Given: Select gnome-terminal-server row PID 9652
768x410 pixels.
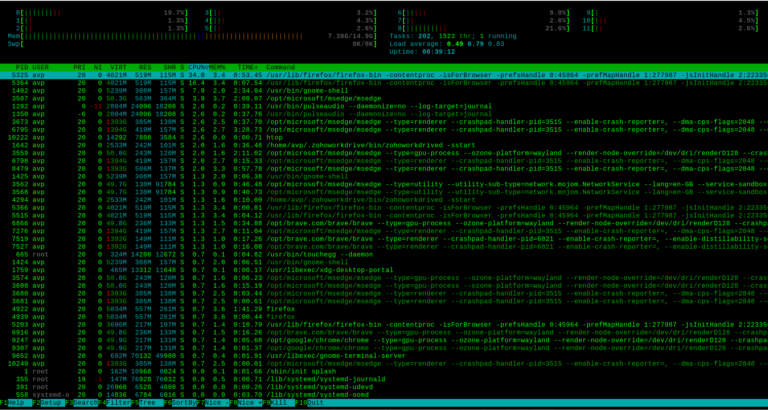Looking at the screenshot, I should pos(384,356).
